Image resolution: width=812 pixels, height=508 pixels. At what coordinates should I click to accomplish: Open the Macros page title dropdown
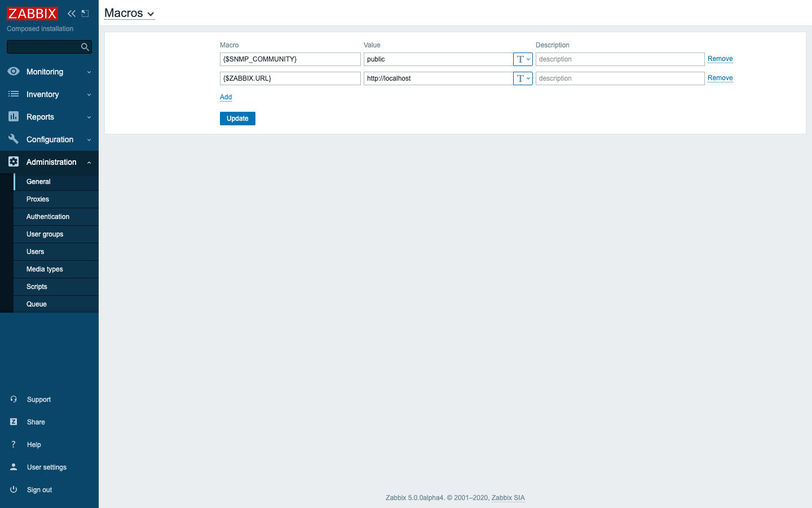pyautogui.click(x=129, y=14)
